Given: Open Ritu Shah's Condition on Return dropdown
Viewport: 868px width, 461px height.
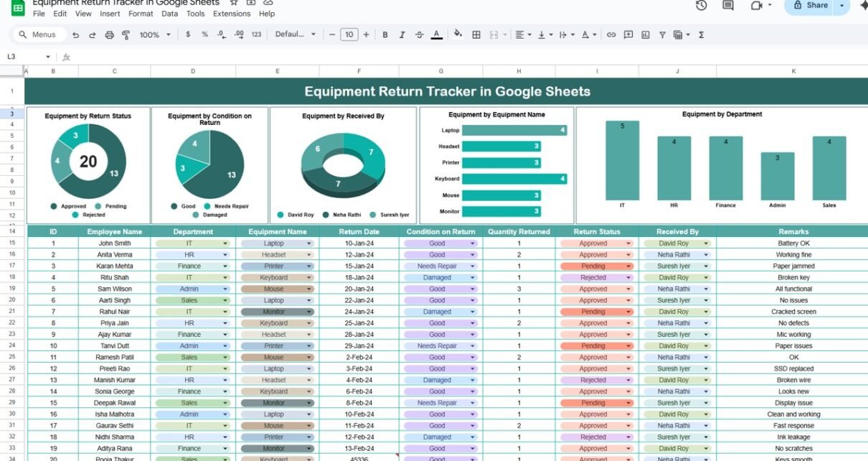Looking at the screenshot, I should pos(473,278).
